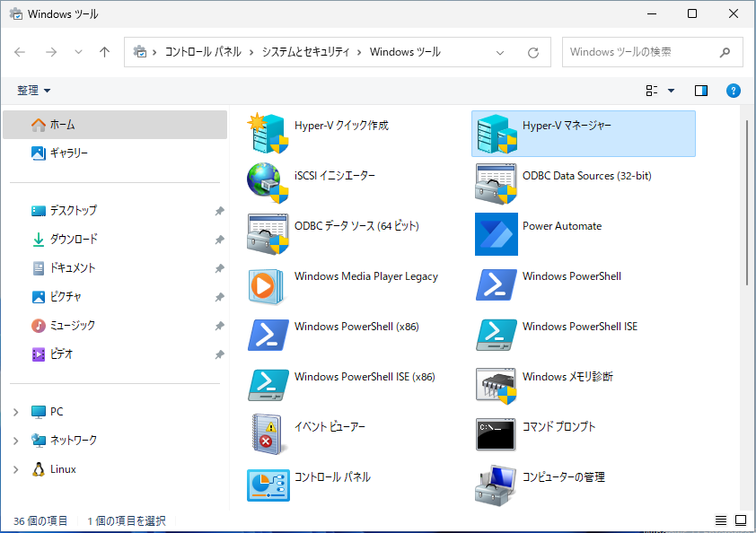756x533 pixels.
Task: Toggle the preview pane button
Action: [701, 91]
